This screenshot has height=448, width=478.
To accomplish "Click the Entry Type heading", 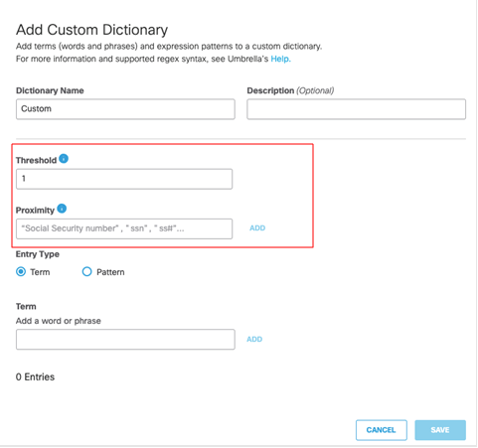I will point(38,254).
